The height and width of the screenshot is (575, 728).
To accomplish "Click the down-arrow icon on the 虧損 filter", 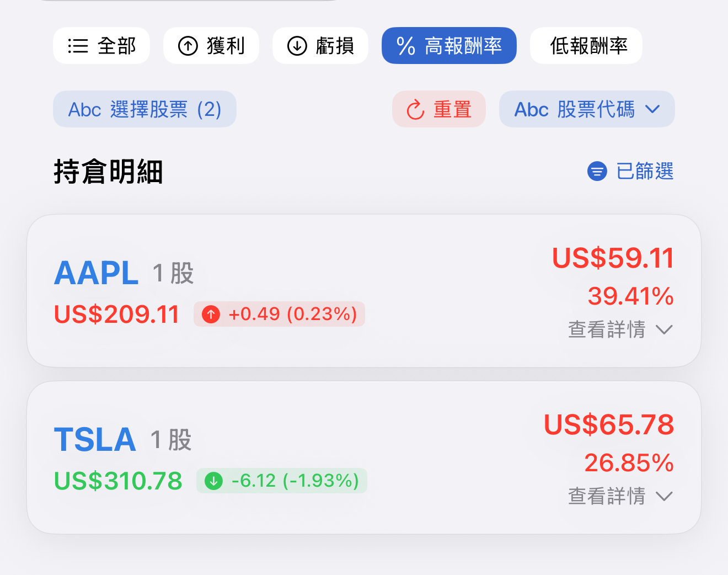I will 297,46.
